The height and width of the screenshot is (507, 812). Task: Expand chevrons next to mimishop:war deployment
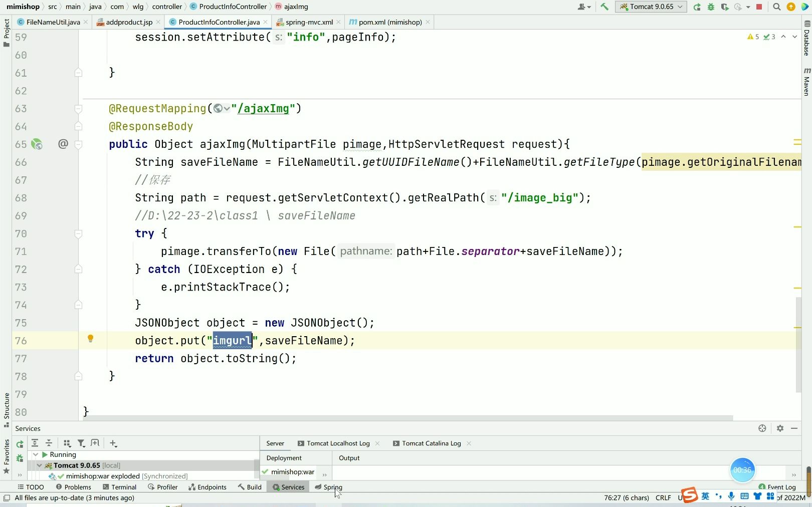coord(324,474)
